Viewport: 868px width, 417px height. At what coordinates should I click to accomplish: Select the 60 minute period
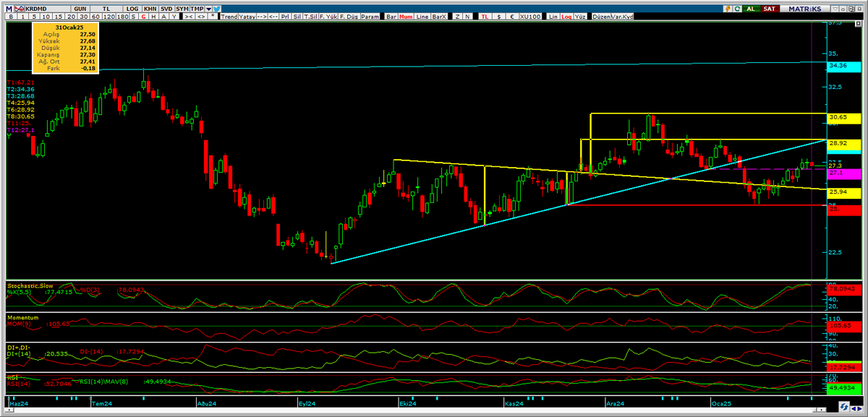tap(95, 16)
